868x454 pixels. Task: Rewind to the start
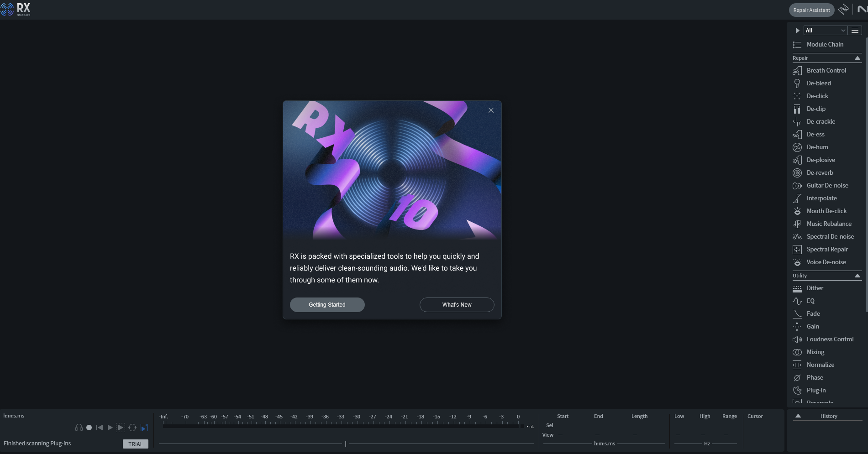[x=100, y=428]
